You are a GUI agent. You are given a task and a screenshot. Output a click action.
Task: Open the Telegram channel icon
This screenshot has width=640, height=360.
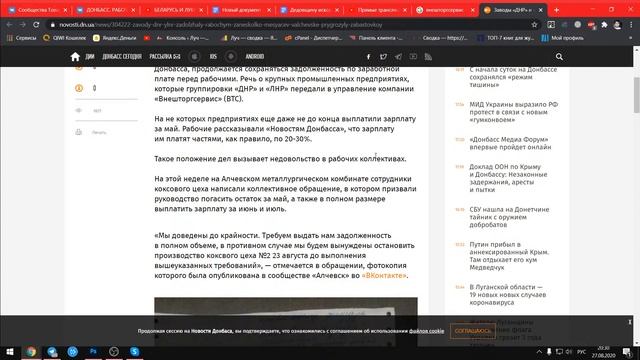pyautogui.click(x=398, y=57)
